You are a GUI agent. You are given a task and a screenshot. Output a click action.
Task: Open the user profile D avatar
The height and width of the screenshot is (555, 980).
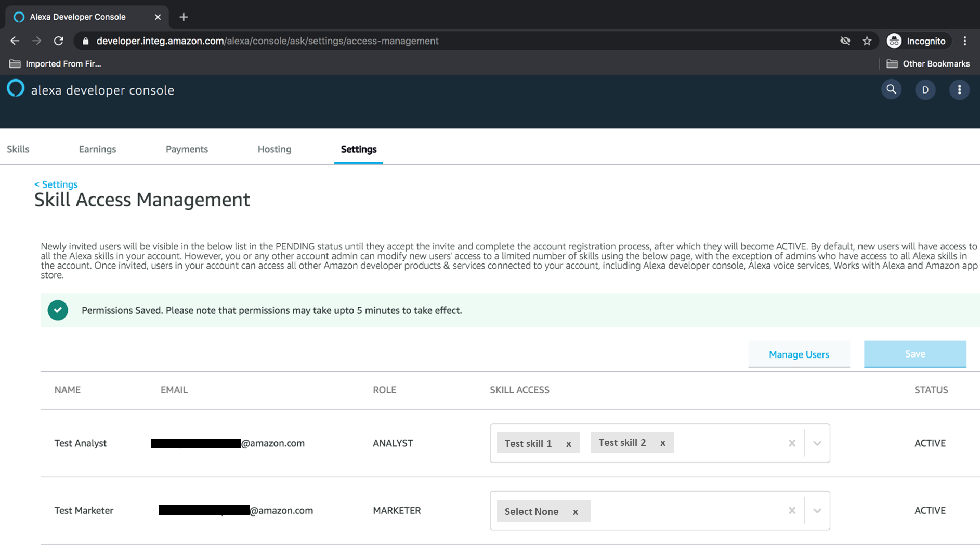pyautogui.click(x=925, y=90)
